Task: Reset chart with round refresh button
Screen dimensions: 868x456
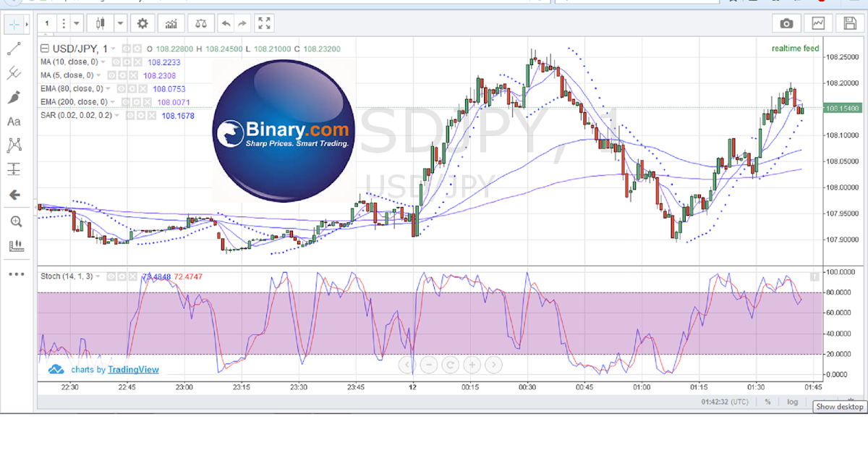Action: (x=450, y=364)
